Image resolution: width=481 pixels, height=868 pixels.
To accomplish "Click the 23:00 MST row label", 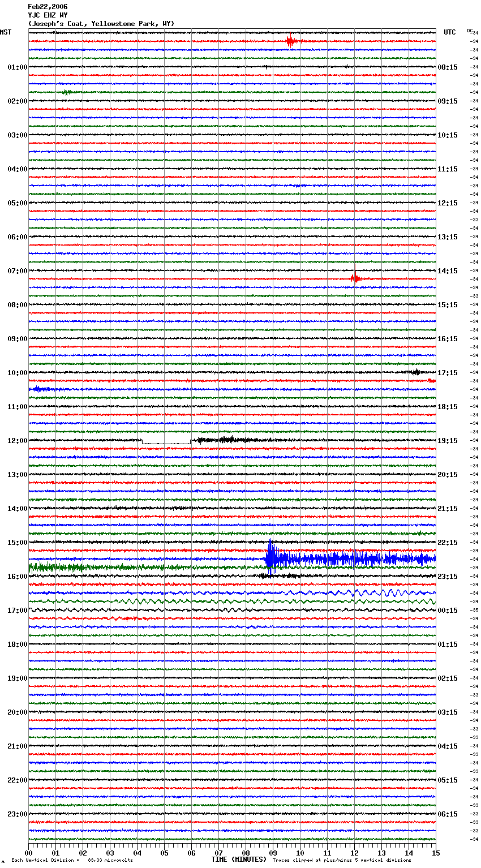I will tap(18, 814).
